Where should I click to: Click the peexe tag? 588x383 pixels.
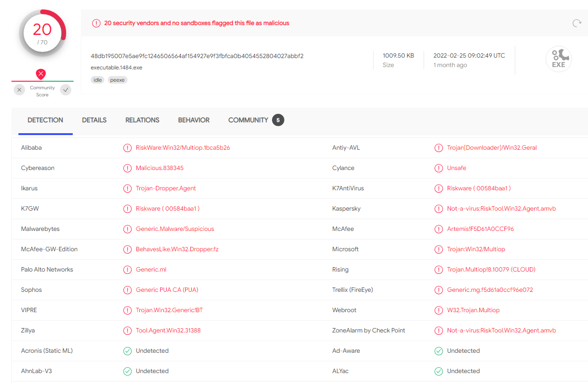118,80
